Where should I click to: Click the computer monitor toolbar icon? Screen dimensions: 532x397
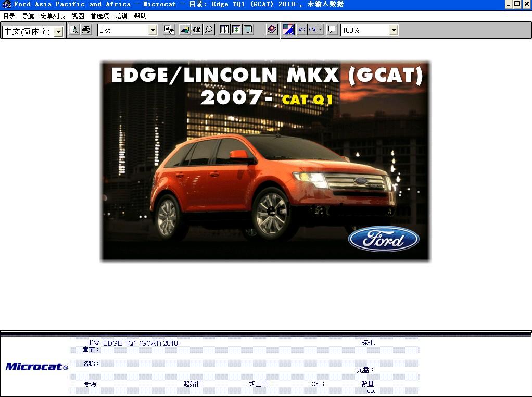point(248,30)
